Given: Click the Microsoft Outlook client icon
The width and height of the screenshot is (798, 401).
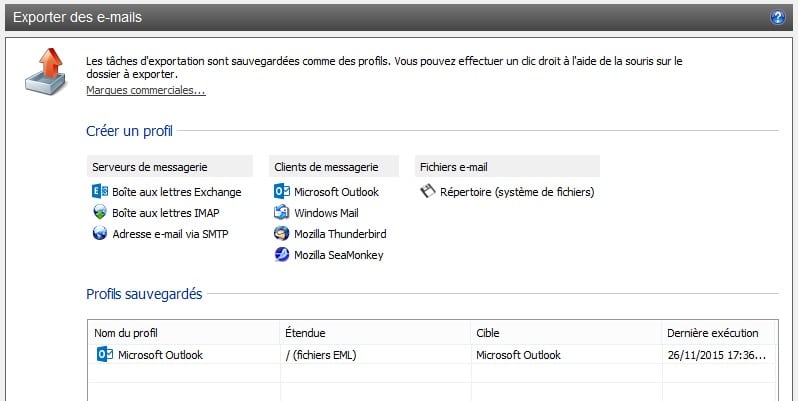Looking at the screenshot, I should pos(282,191).
